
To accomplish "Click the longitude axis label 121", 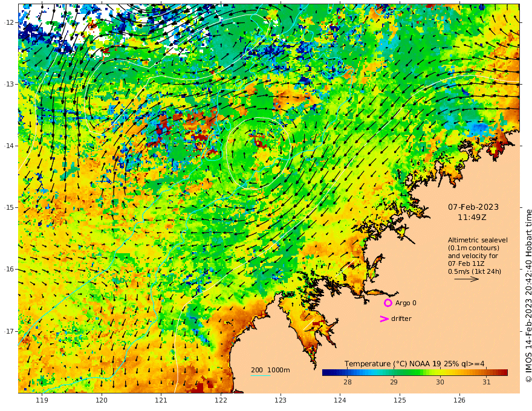I will (161, 401).
